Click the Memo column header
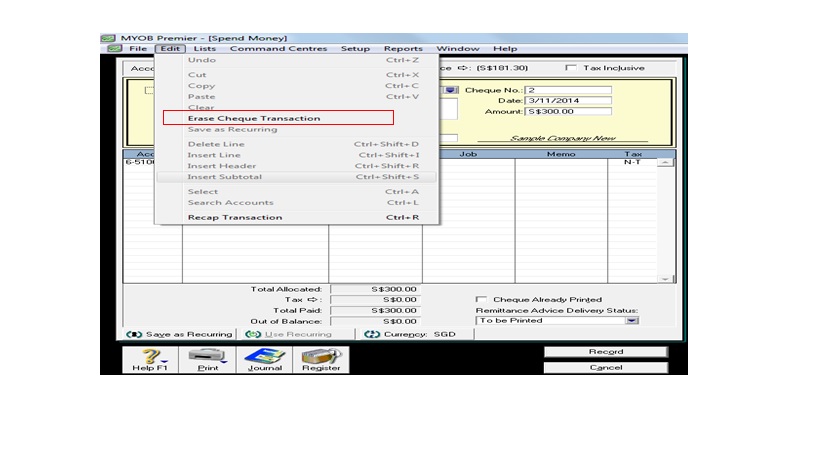Screen dimensions: 819x460 pyautogui.click(x=561, y=154)
